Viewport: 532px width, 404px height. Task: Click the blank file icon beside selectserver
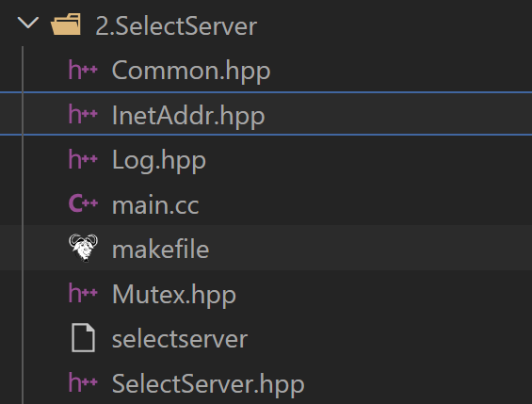pos(83,337)
